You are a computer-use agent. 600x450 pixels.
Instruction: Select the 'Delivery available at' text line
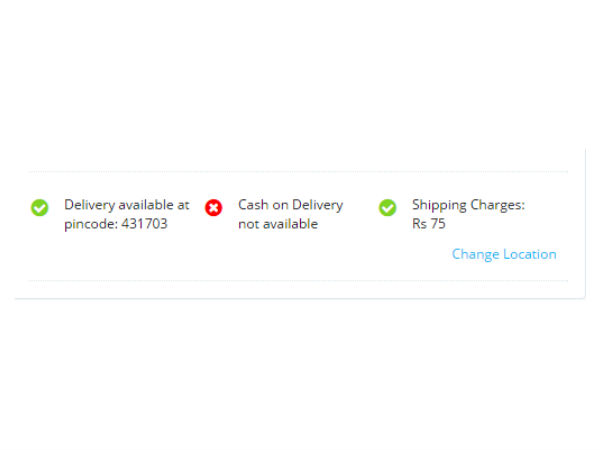point(127,205)
